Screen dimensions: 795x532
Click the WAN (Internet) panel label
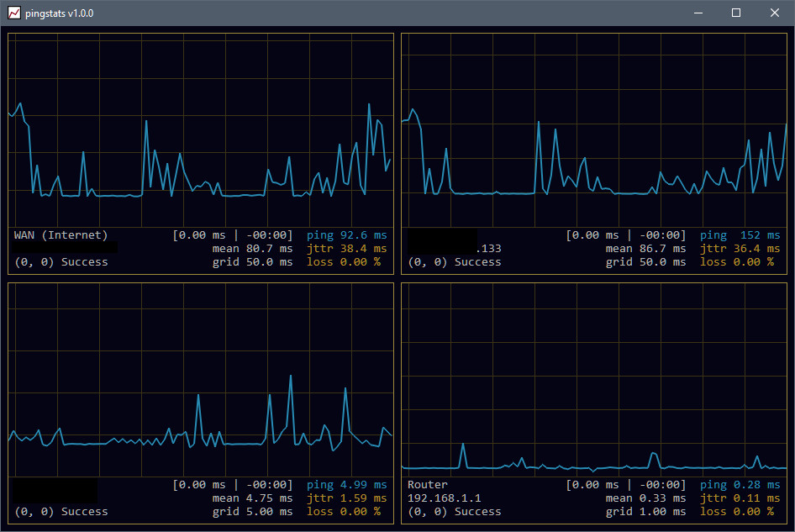click(x=61, y=234)
